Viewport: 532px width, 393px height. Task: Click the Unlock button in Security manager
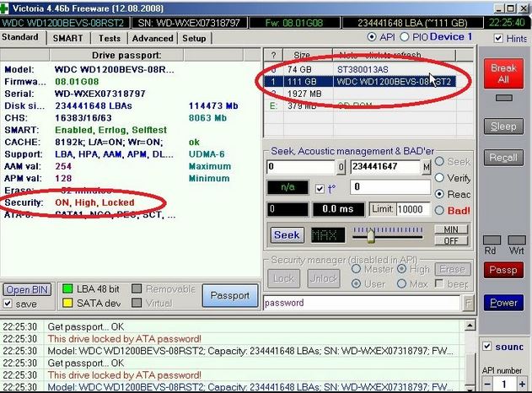[324, 278]
